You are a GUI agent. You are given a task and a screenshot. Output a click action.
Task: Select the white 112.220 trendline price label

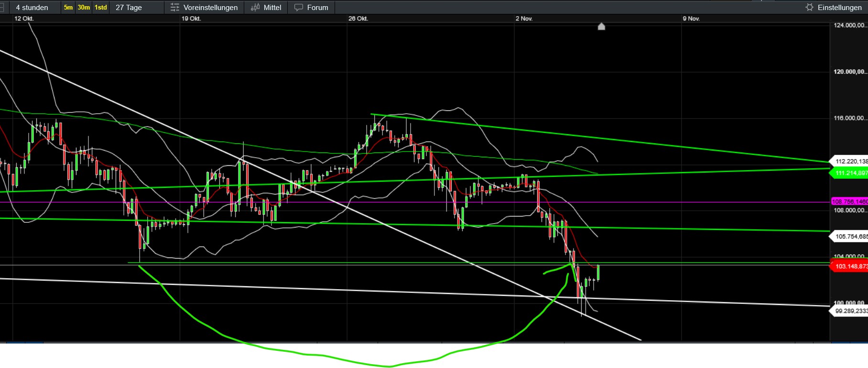click(850, 162)
